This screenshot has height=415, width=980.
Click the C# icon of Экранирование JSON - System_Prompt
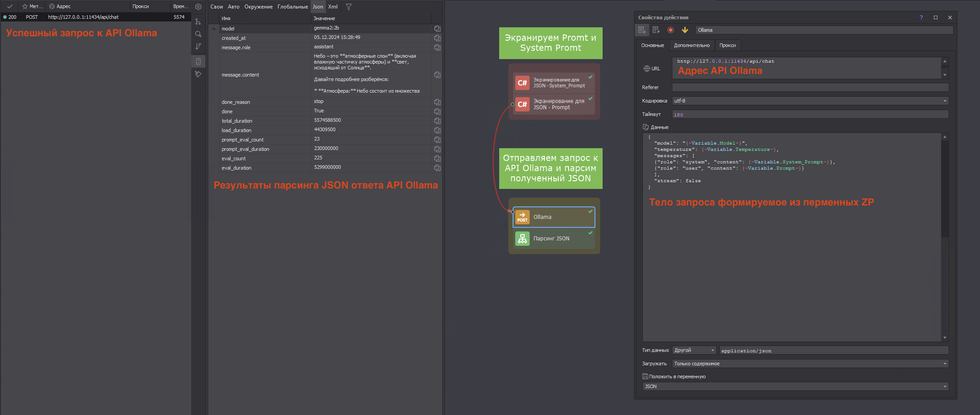[x=522, y=83]
